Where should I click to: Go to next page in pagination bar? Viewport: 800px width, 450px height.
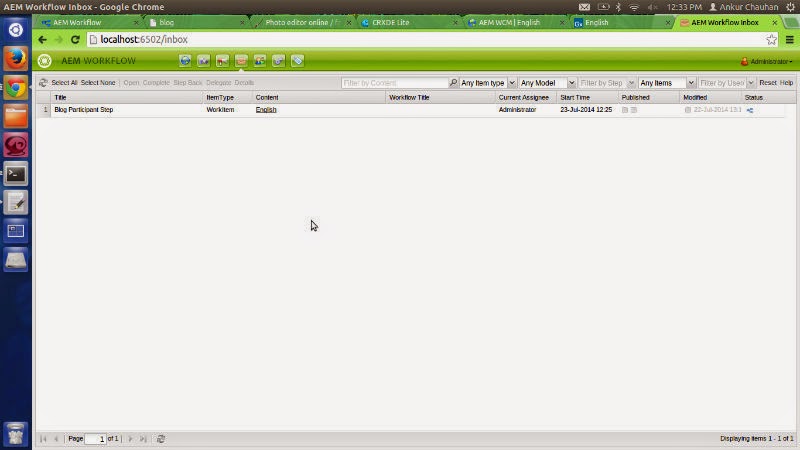pos(130,439)
